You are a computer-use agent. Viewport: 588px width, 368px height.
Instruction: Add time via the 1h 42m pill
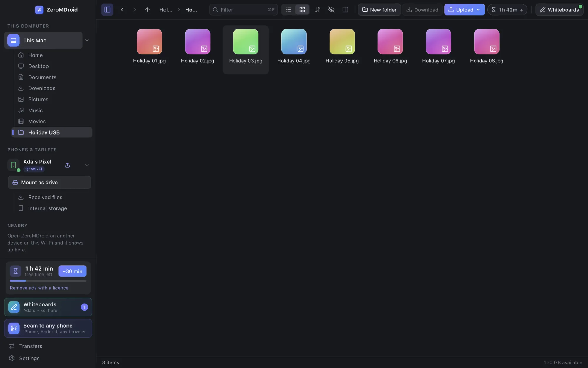pos(507,10)
